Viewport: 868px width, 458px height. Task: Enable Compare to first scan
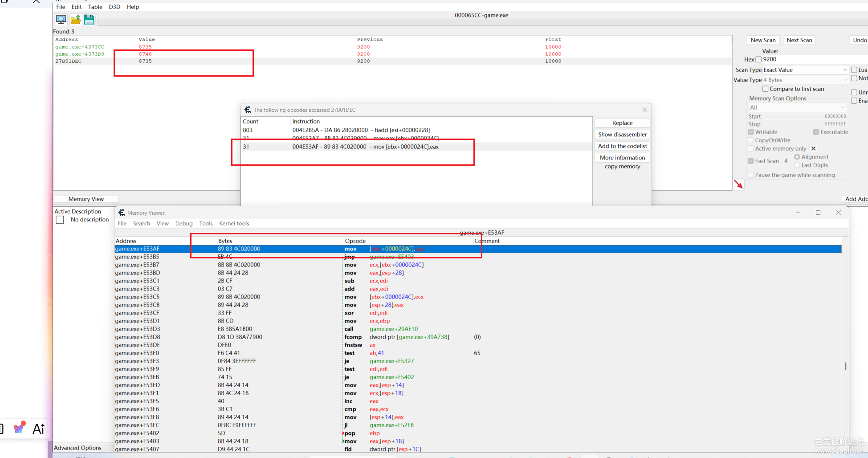[x=765, y=89]
